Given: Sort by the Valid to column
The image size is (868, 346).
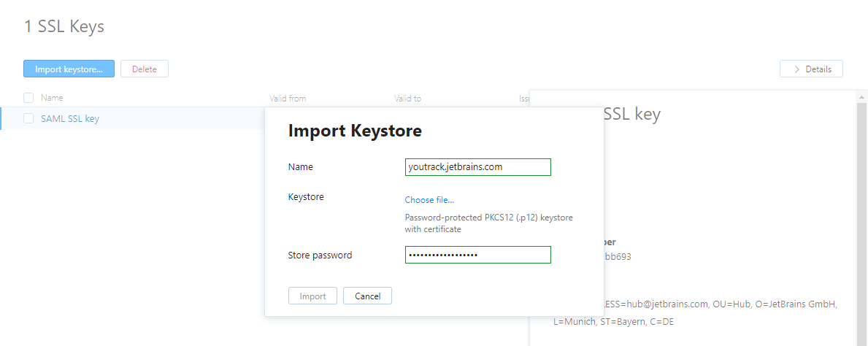Looking at the screenshot, I should click(x=407, y=99).
